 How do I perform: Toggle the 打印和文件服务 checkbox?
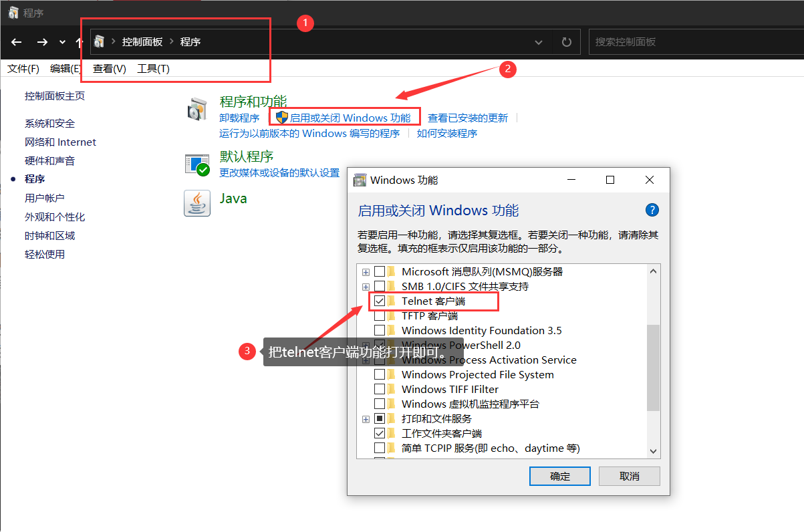tap(380, 418)
